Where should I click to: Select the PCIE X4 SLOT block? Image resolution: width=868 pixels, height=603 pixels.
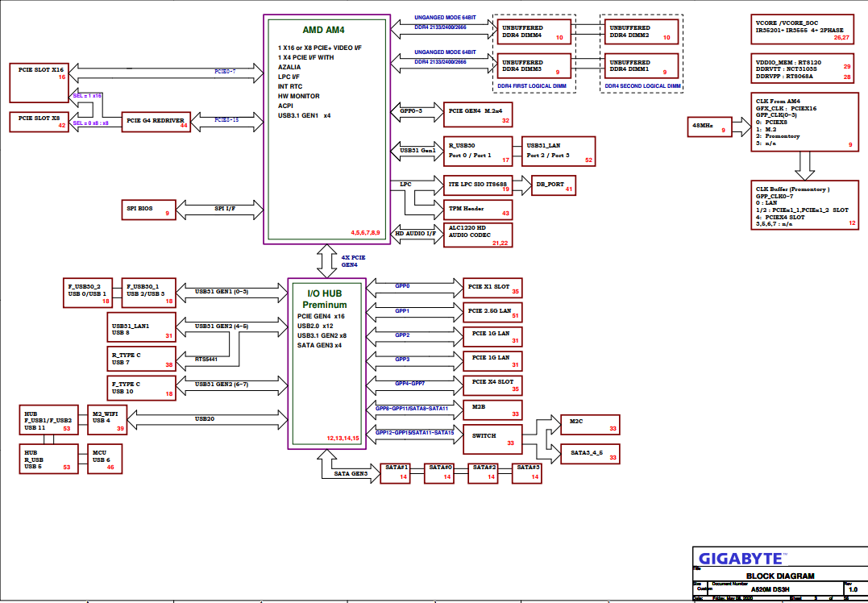pyautogui.click(x=492, y=385)
